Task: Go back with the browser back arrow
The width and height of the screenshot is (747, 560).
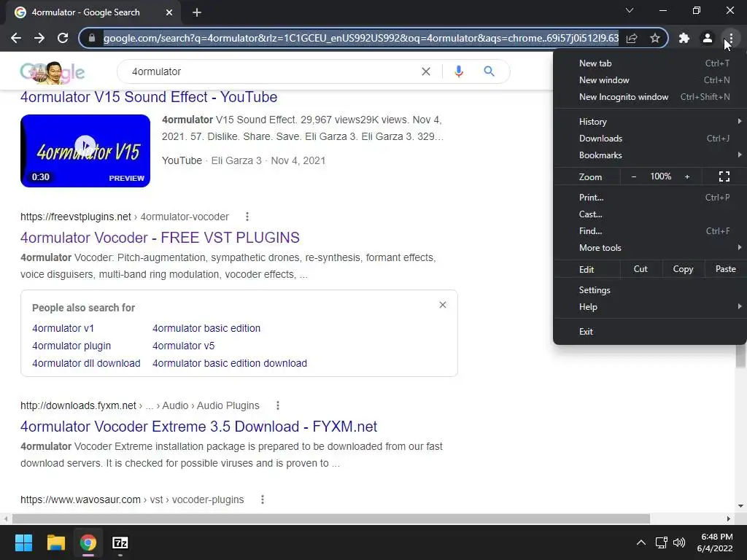Action: [x=16, y=38]
